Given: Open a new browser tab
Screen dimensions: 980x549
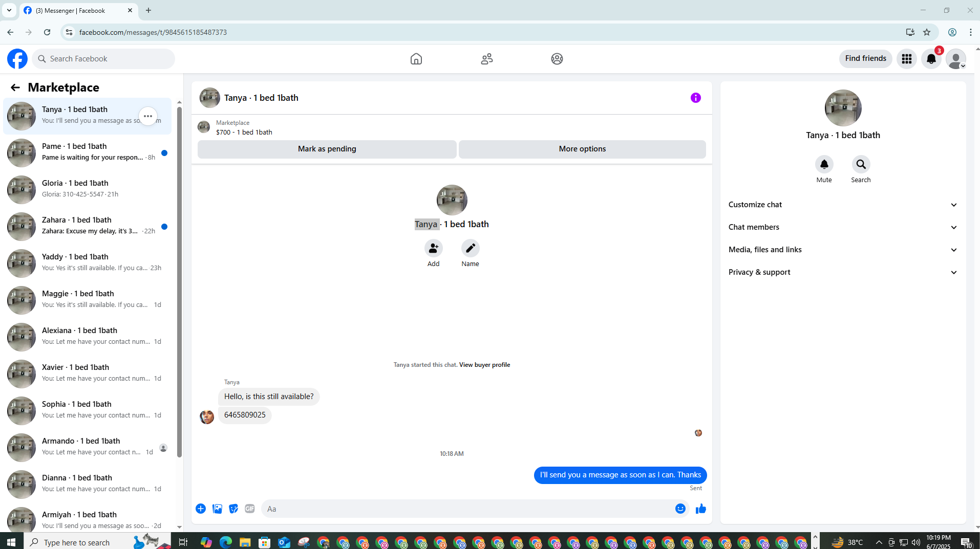Looking at the screenshot, I should point(148,10).
